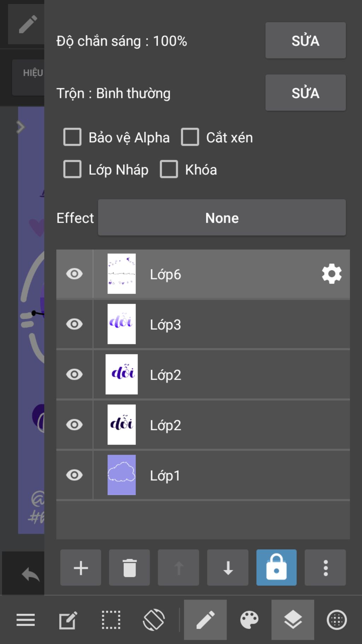This screenshot has width=362, height=644.
Task: Tap the rotate canvas icon
Action: 154,620
